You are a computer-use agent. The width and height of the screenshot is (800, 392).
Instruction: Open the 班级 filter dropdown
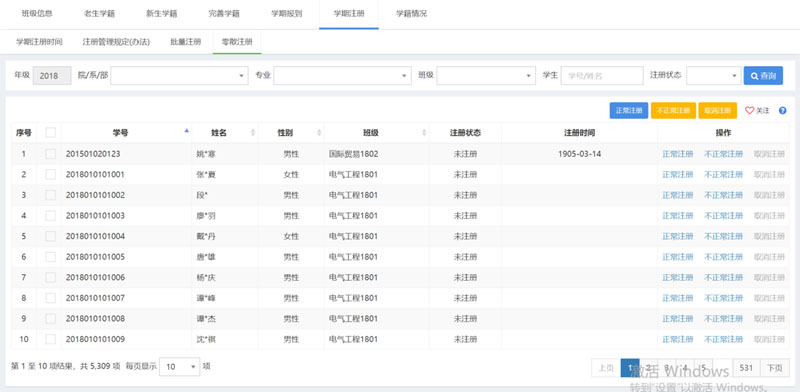[x=486, y=76]
